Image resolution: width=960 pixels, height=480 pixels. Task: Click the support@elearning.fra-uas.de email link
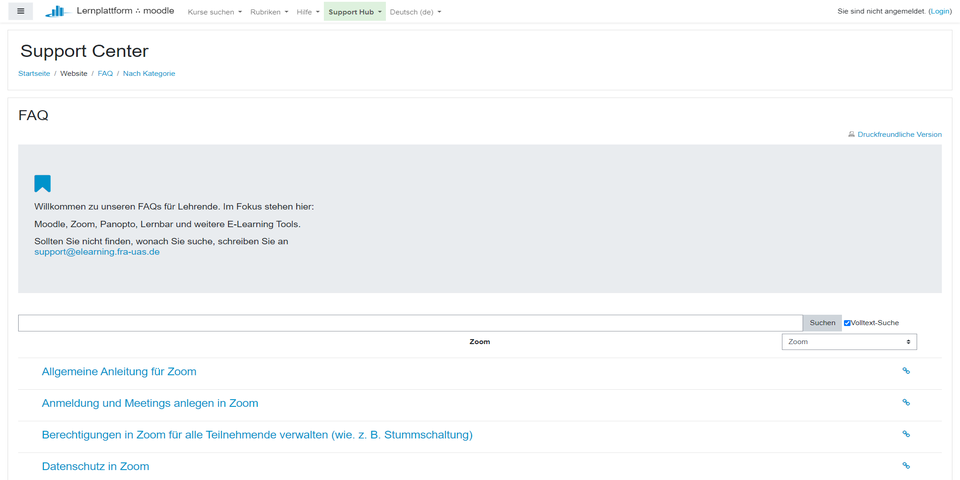(x=97, y=252)
